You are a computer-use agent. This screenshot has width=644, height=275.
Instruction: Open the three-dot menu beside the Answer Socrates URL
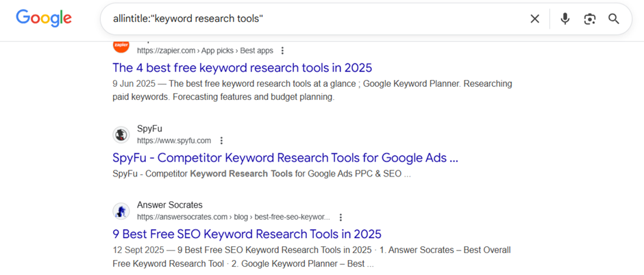pyautogui.click(x=340, y=218)
